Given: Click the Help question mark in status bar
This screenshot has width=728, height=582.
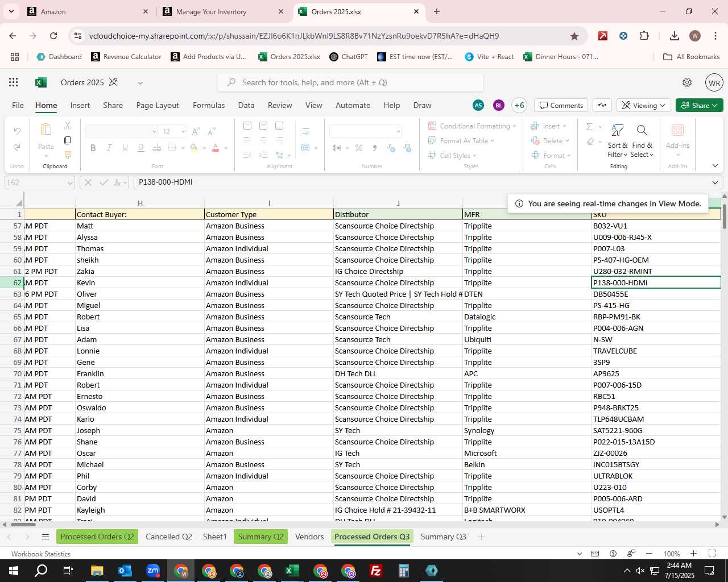Looking at the screenshot, I should (x=613, y=554).
